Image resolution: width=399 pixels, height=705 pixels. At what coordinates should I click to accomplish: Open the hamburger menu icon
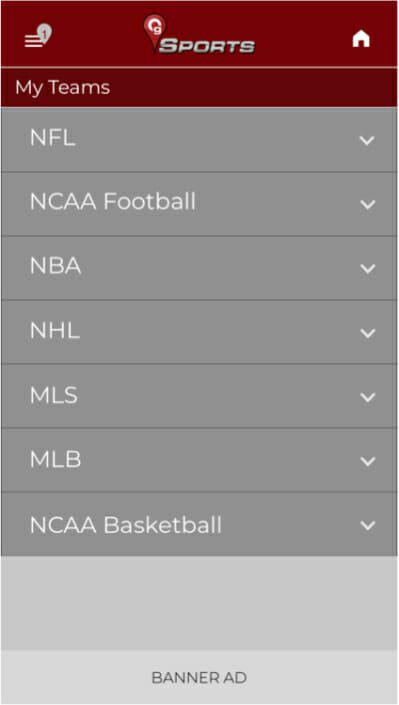(x=33, y=41)
